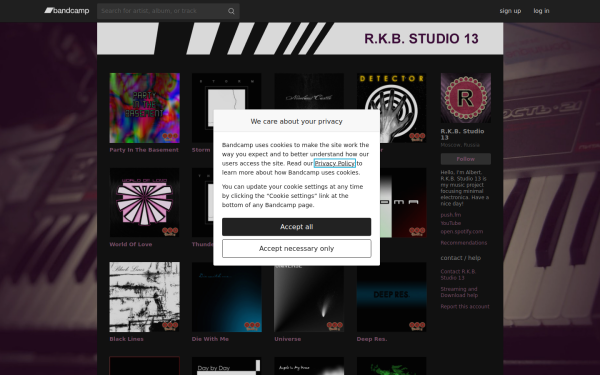
Task: Click the search magnifier icon
Action: coord(231,11)
